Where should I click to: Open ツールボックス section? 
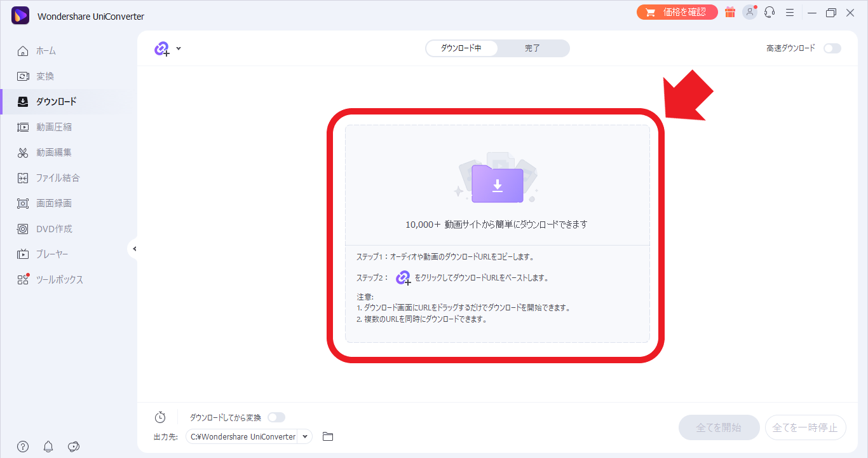(x=50, y=280)
